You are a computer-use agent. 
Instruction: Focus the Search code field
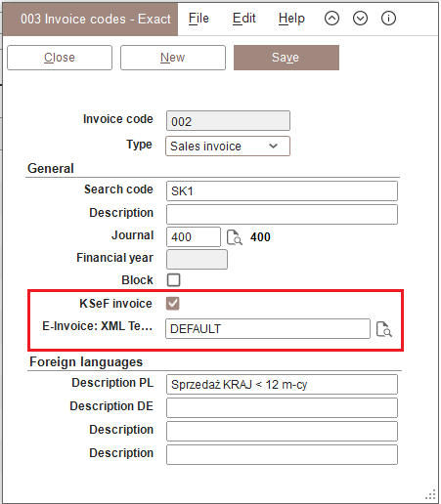[282, 191]
